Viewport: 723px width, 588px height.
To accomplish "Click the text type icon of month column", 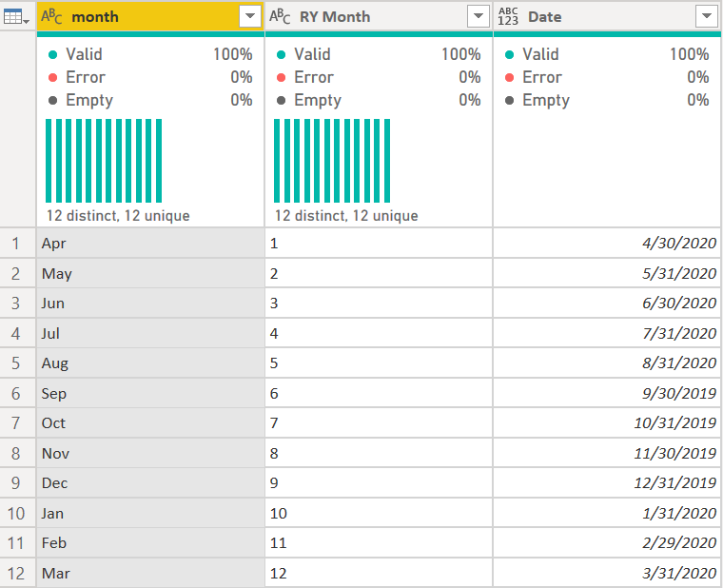I will 51,16.
